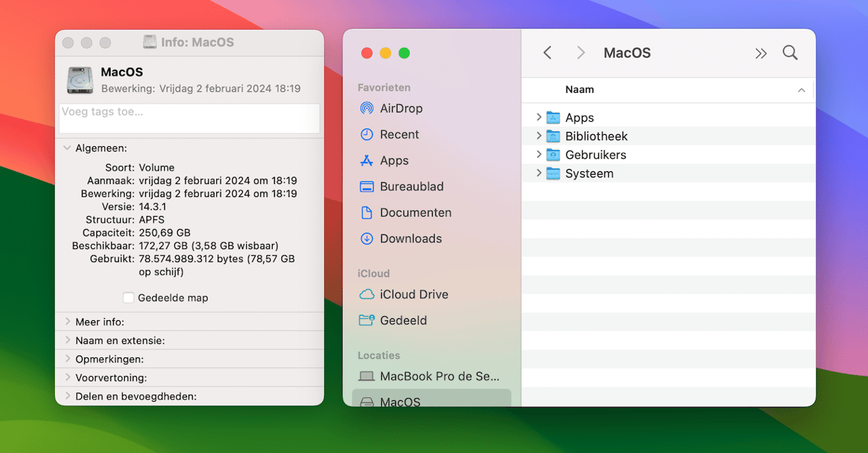The height and width of the screenshot is (453, 868).
Task: Click the Beschikbaar value 172,27 GB
Action: point(208,245)
